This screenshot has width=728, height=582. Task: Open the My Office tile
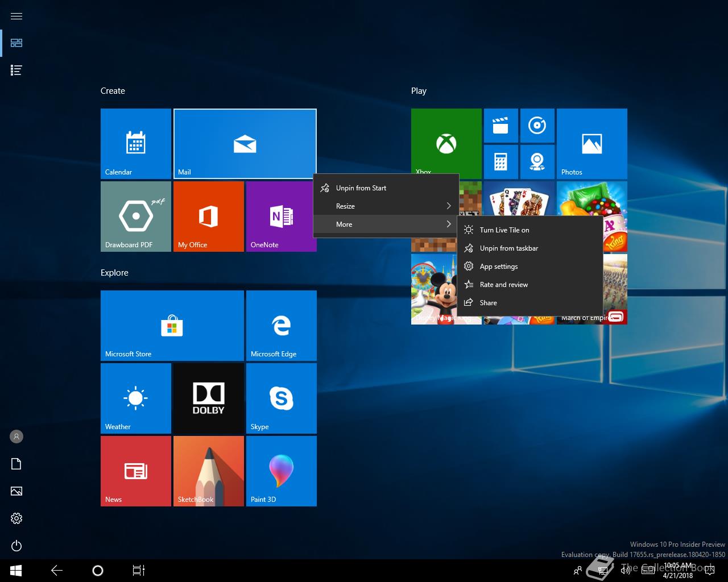pyautogui.click(x=209, y=217)
